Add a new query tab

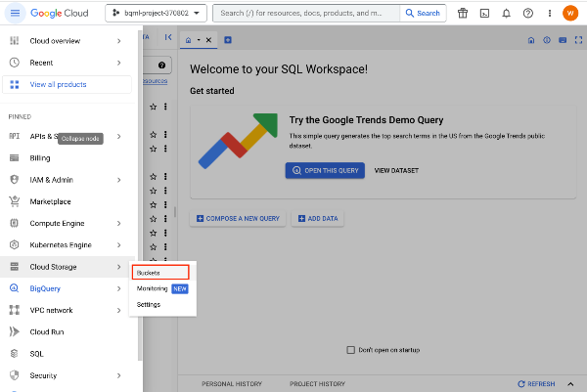228,40
